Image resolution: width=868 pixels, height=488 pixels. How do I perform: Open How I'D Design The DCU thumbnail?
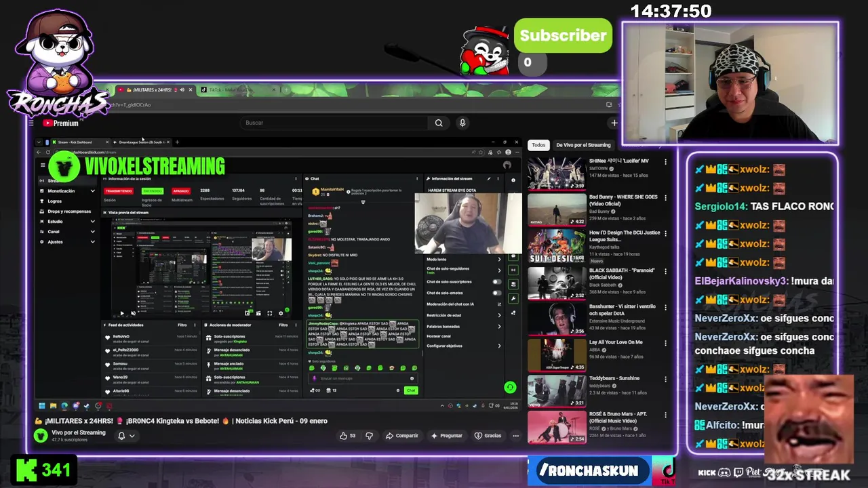(557, 246)
